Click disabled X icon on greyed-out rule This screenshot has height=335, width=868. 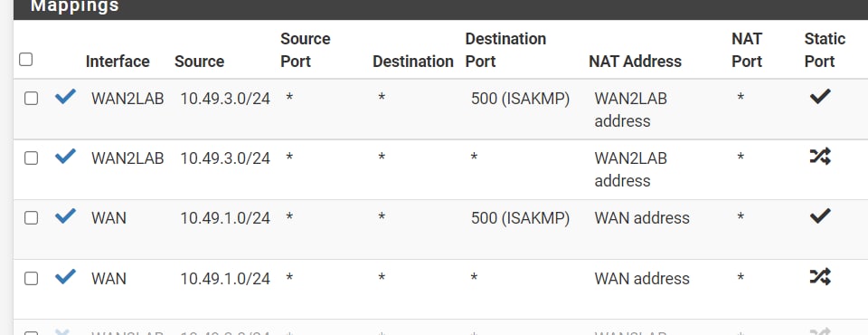[62, 331]
